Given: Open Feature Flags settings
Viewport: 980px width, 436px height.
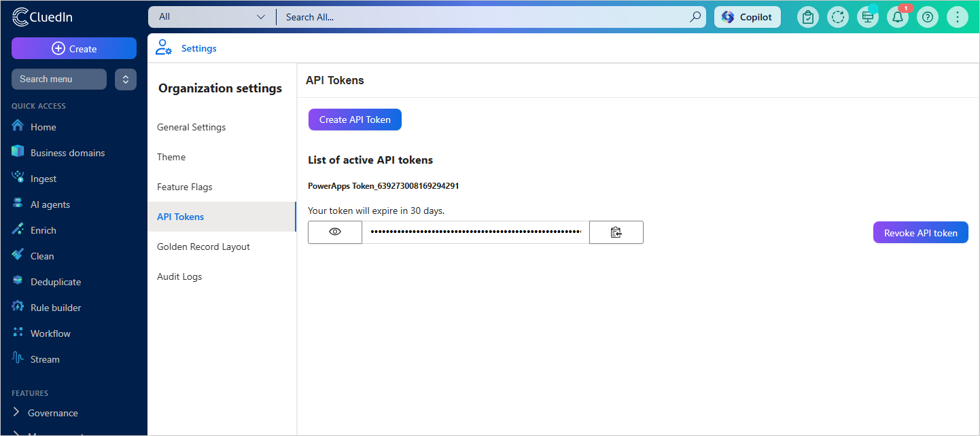Looking at the screenshot, I should coord(222,187).
